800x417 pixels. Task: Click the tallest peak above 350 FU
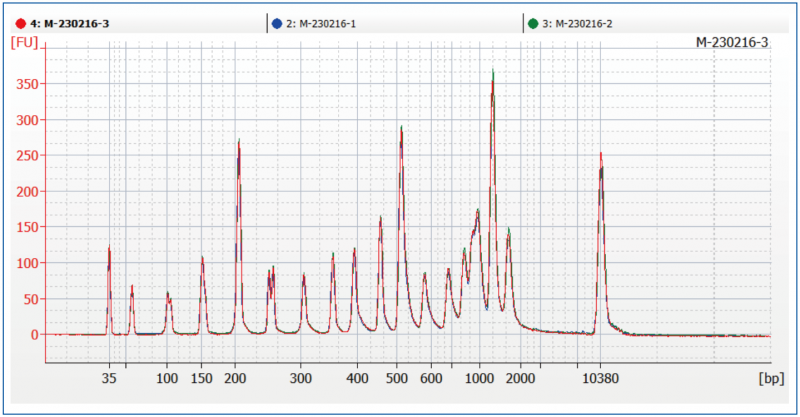[492, 72]
